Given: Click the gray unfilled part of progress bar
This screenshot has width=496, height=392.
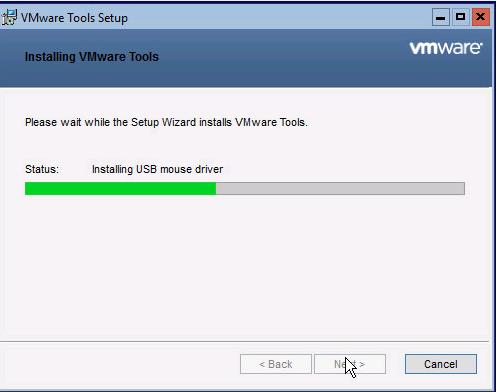Looking at the screenshot, I should (x=340, y=188).
